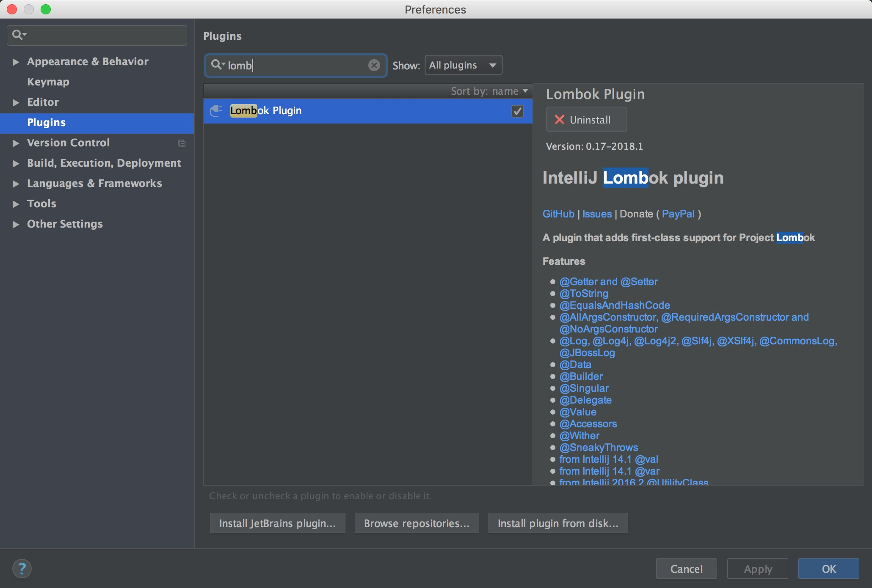
Task: Click the sidebar settings search icon
Action: click(18, 35)
